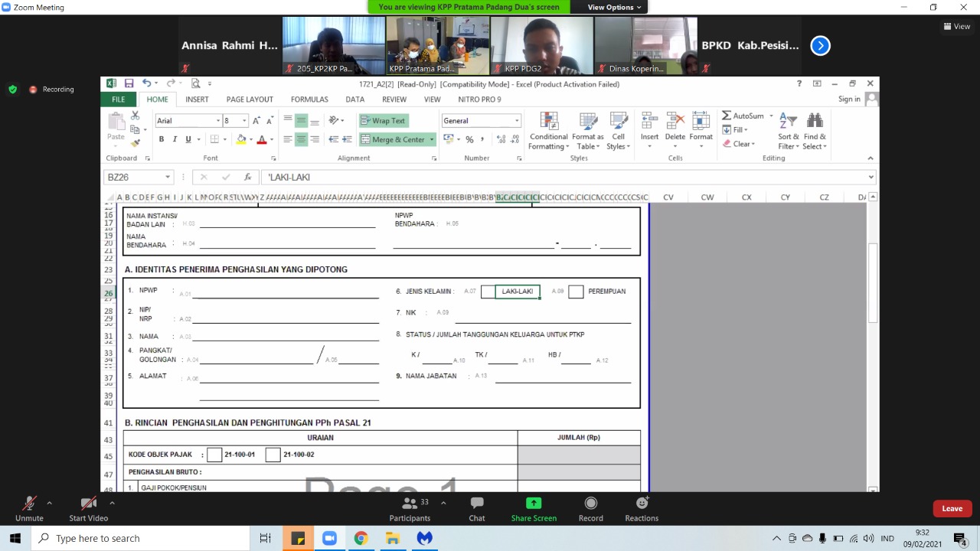Open the font name Arial dropdown
The image size is (980, 551).
click(x=217, y=121)
